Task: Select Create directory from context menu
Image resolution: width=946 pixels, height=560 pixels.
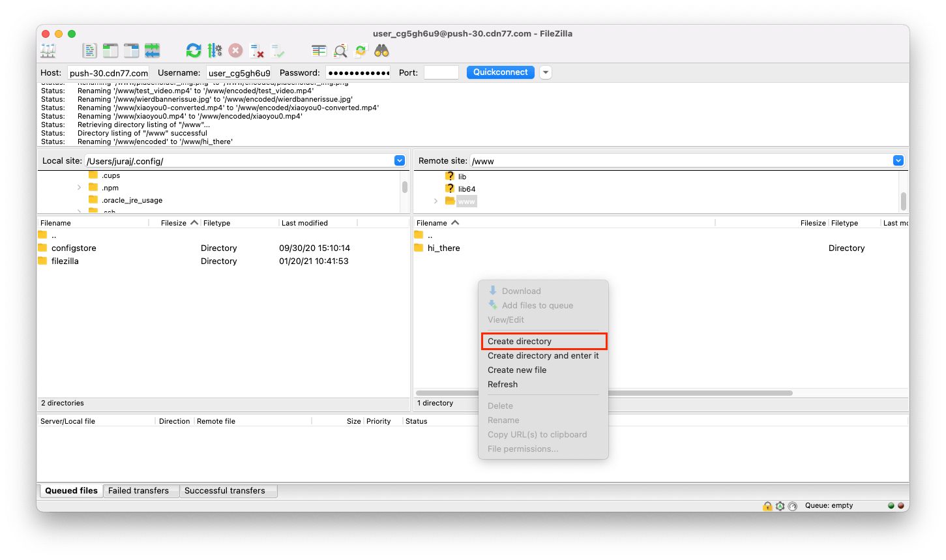Action: tap(544, 341)
